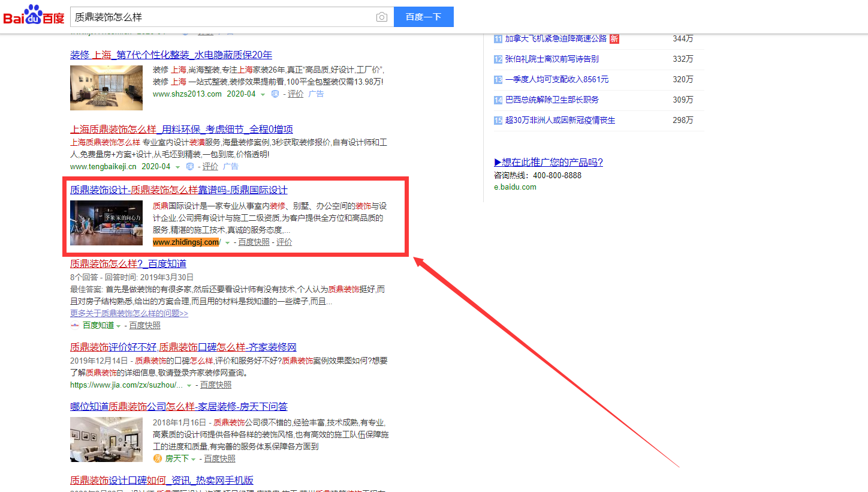This screenshot has height=492, width=868.
Task: Click the 百度知道 source icon
Action: tap(75, 325)
